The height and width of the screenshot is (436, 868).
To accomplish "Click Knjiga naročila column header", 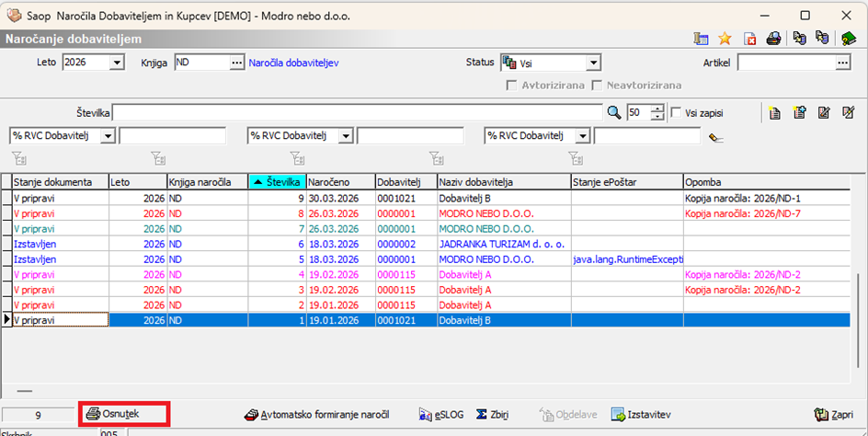I will tap(208, 182).
